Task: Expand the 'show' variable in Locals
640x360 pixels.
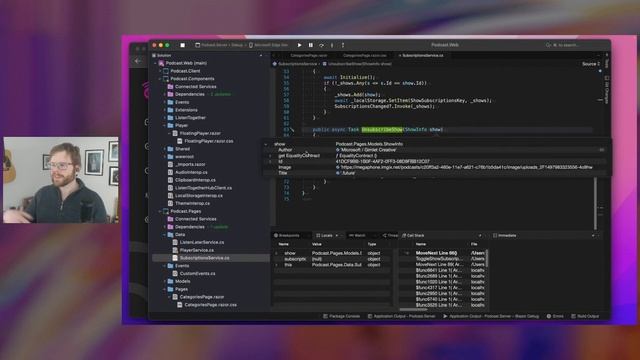Action: tap(277, 253)
